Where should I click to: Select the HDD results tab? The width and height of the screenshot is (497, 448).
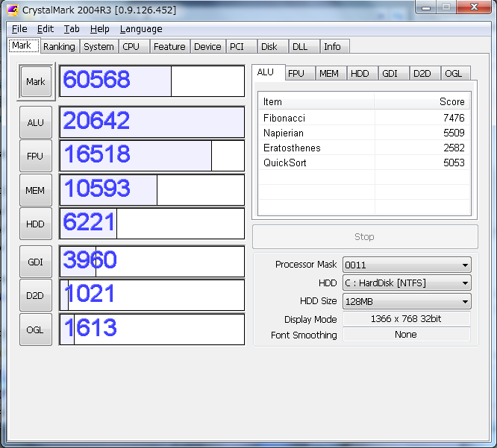tap(362, 74)
